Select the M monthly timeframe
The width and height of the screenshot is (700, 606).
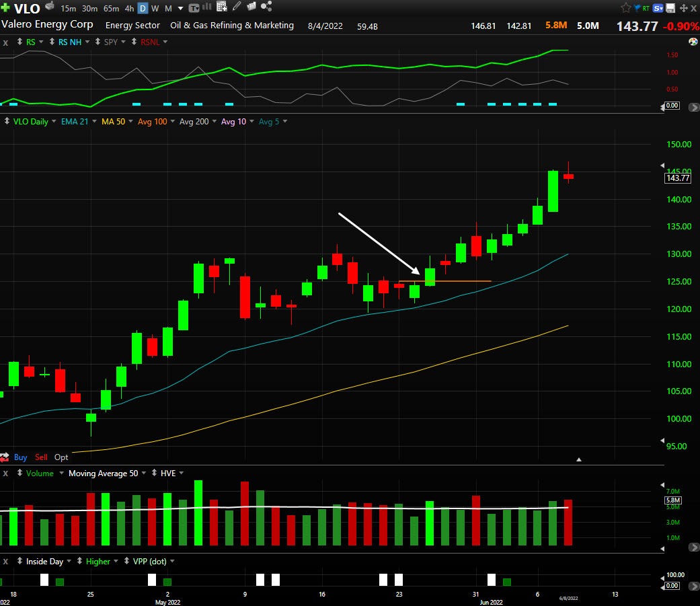pyautogui.click(x=168, y=9)
